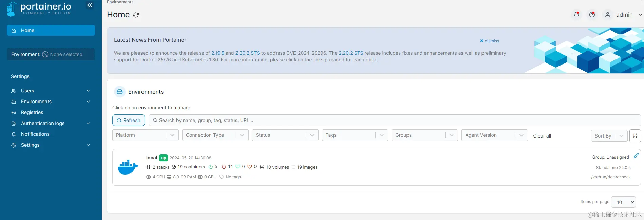Dismiss the Latest News banner
Image resolution: width=644 pixels, height=220 pixels.
[x=489, y=41]
